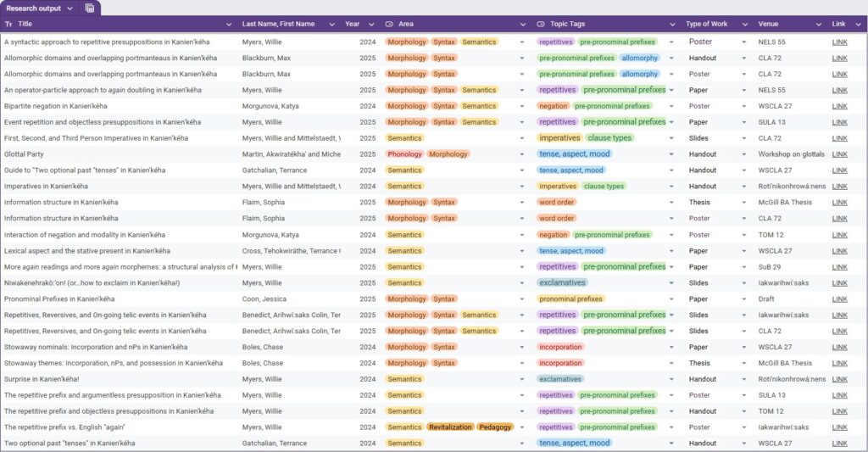The image size is (868, 452).
Task: Open the LINK for Glottal Party
Action: tap(839, 154)
